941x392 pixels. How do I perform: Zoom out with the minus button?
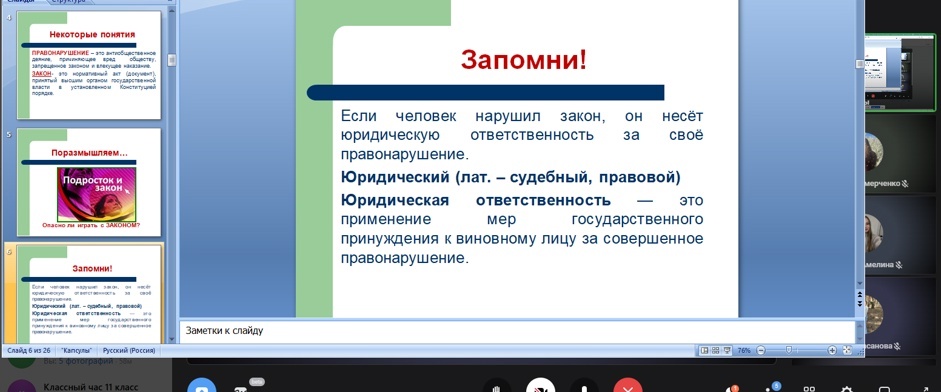point(760,350)
